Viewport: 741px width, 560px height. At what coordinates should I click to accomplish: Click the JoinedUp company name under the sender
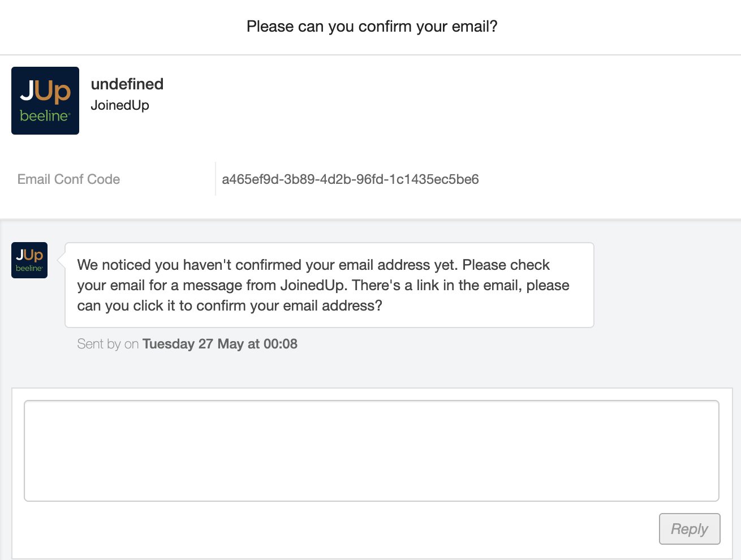pos(120,105)
